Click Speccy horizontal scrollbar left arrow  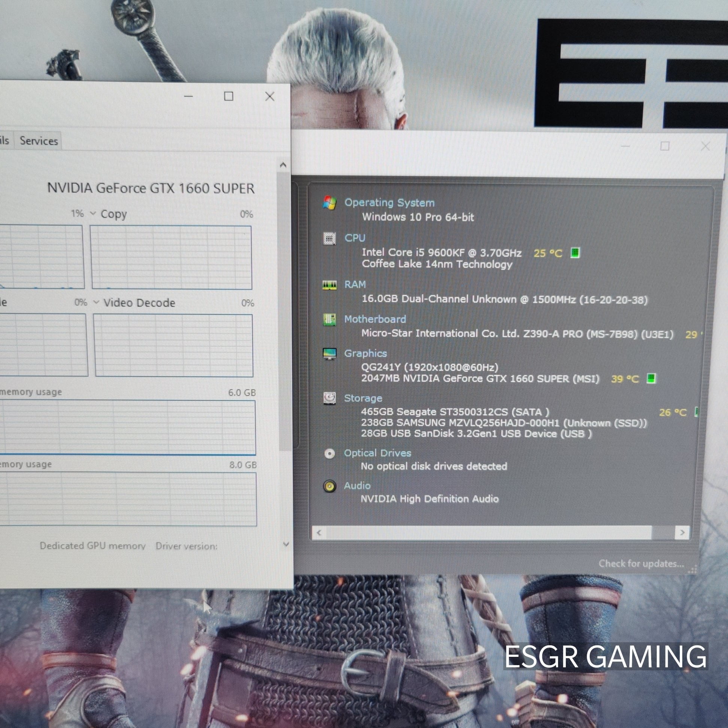point(319,533)
